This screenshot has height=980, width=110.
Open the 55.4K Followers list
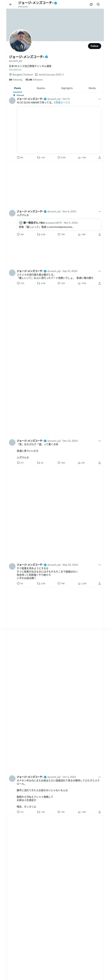(x=34, y=80)
